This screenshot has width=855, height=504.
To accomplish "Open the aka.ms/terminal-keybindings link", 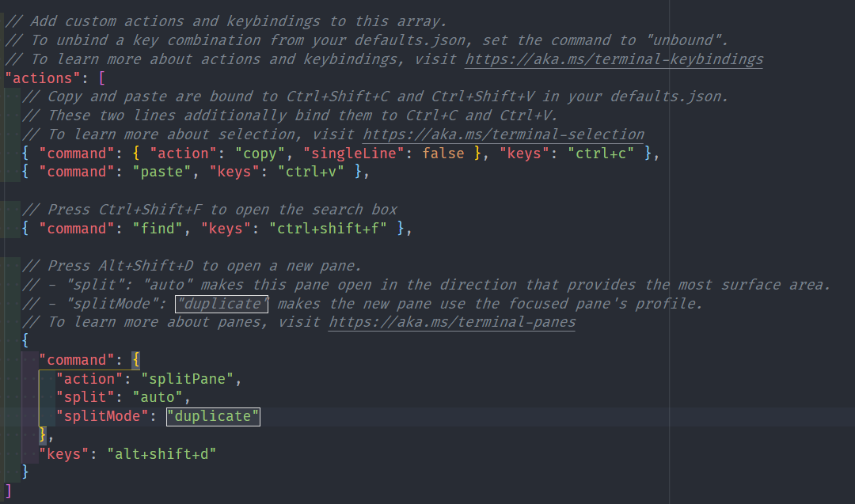I will 614,59.
